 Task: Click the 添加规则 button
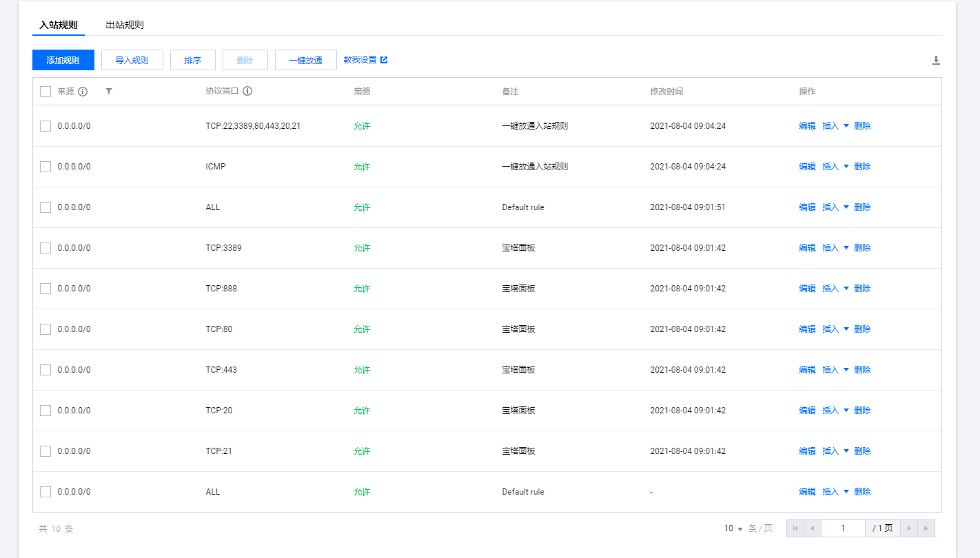(63, 60)
